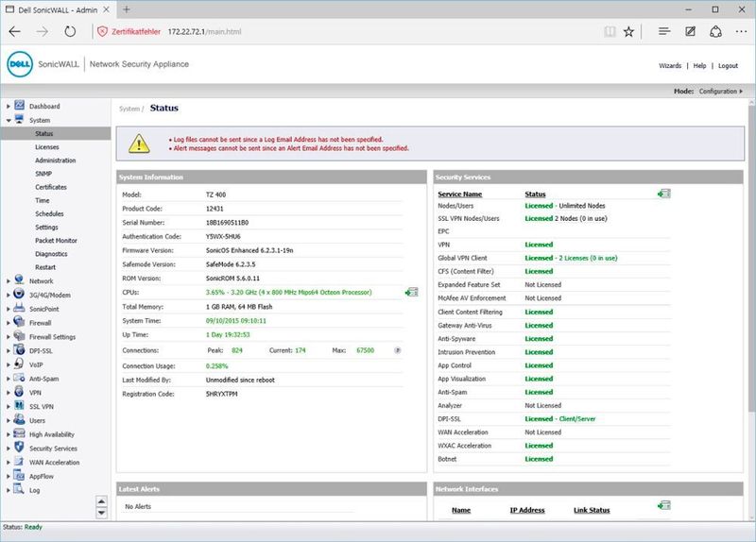Click the Firewall icon in sidebar
Image resolution: width=756 pixels, height=542 pixels.
coord(19,321)
